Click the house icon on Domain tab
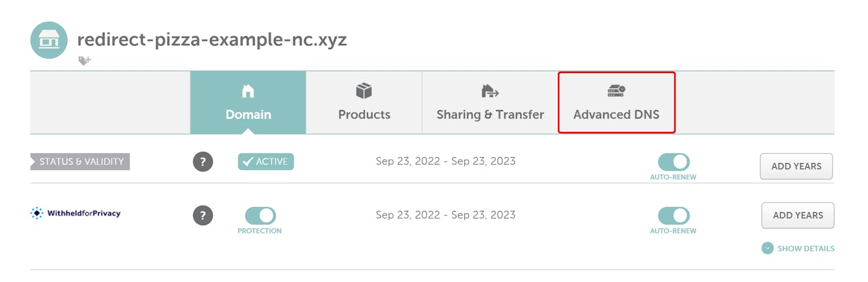Image resolution: width=868 pixels, height=282 pixels. click(x=248, y=92)
